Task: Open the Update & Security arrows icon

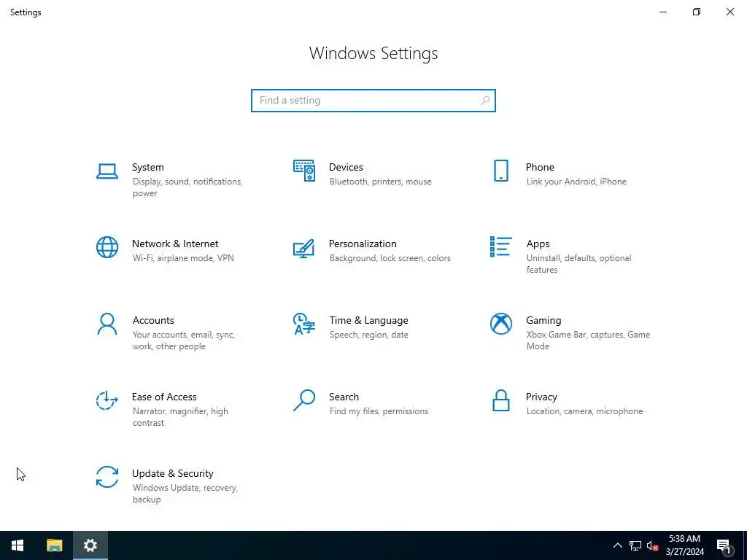Action: pos(107,477)
